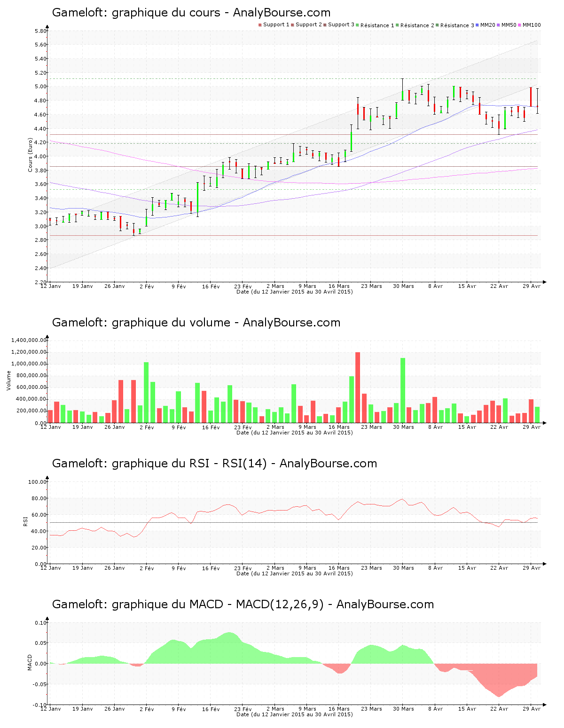Click the 5.80 value on the price axis
Image resolution: width=564 pixels, height=728 pixels.
click(x=41, y=31)
